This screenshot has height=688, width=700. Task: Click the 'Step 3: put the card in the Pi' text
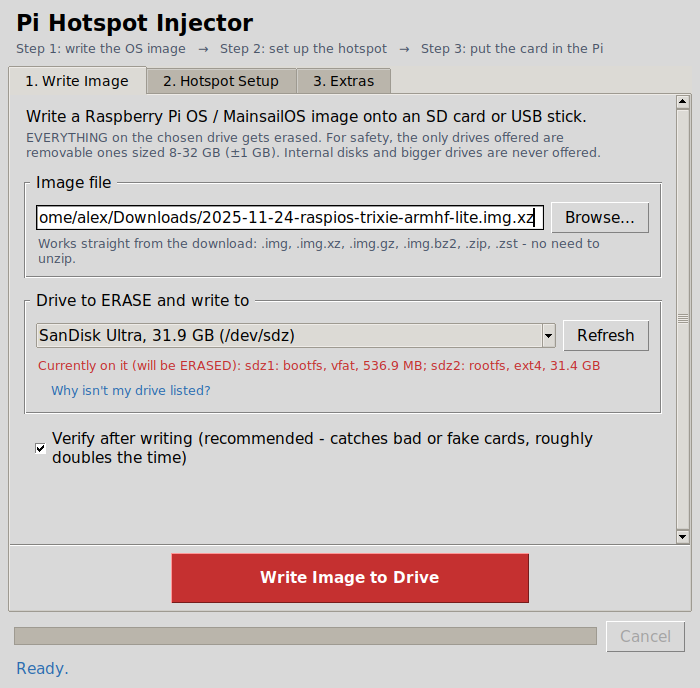coord(512,49)
